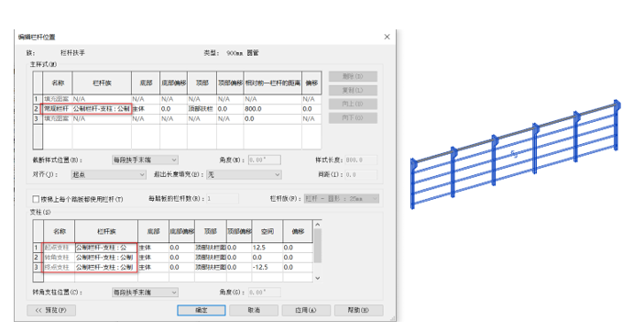Open the 对齐 dropdown showing 起点
This screenshot has height=332, width=644.
[x=108, y=175]
